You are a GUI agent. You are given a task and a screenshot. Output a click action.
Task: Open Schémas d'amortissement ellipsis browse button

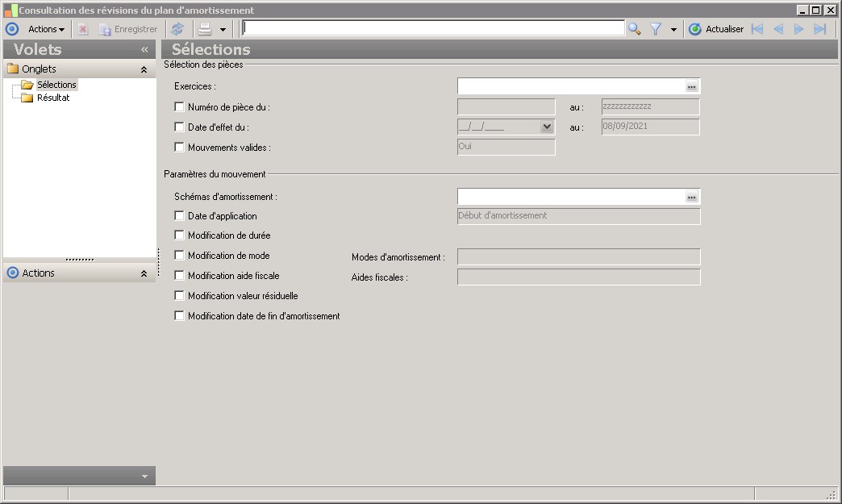point(692,197)
